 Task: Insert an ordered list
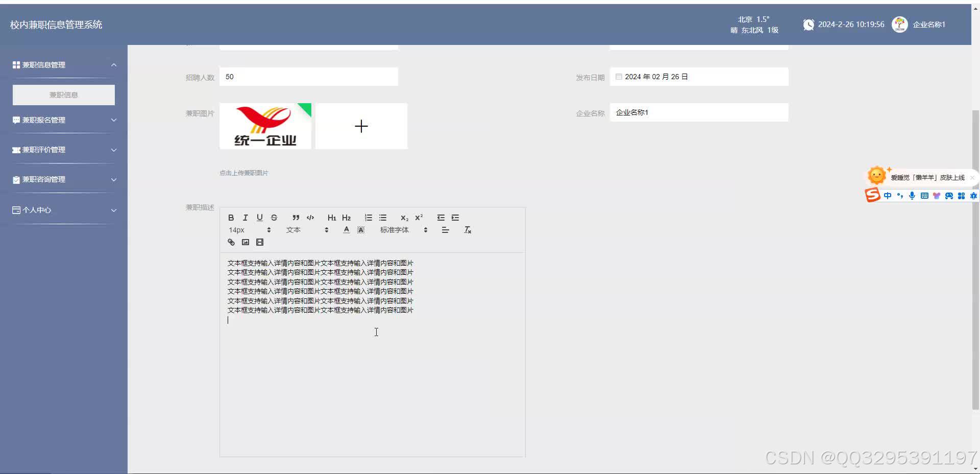[x=368, y=218]
